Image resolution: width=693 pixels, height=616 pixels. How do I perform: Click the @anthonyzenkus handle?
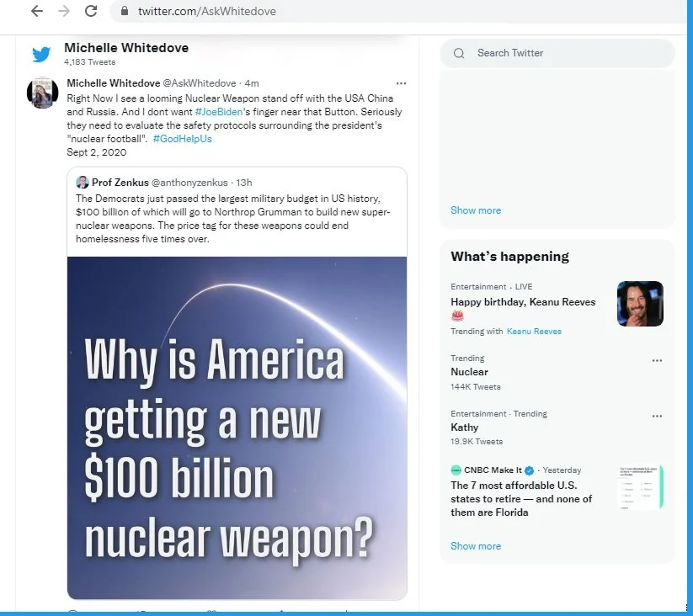coord(189,183)
